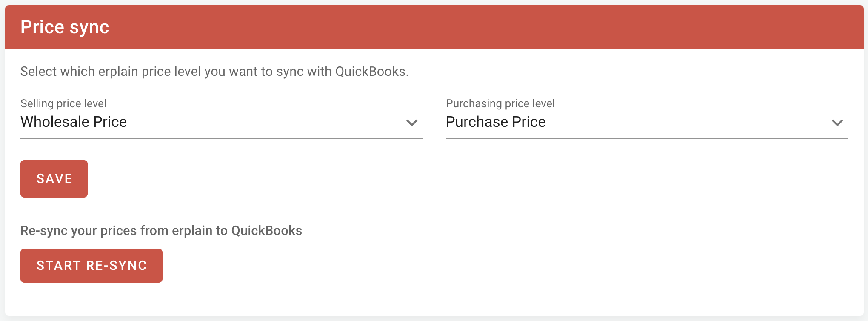Click the Selling price level chevron arrow
This screenshot has height=321, width=868.
(411, 123)
